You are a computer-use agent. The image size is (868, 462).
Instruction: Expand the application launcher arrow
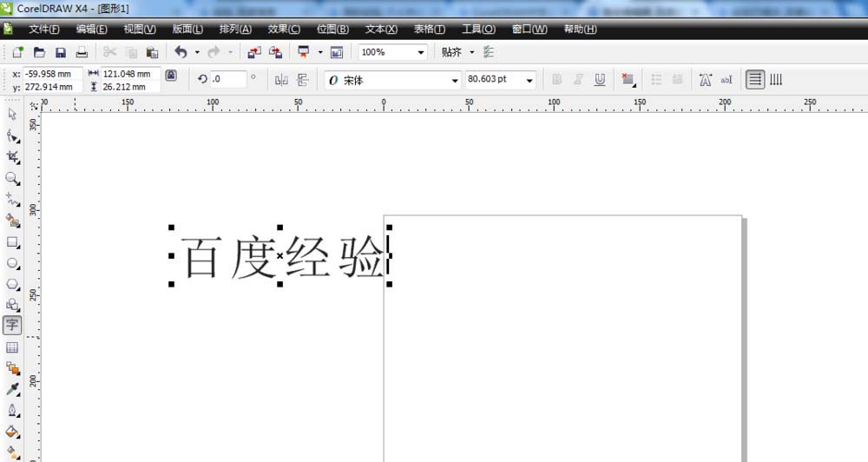[x=320, y=53]
